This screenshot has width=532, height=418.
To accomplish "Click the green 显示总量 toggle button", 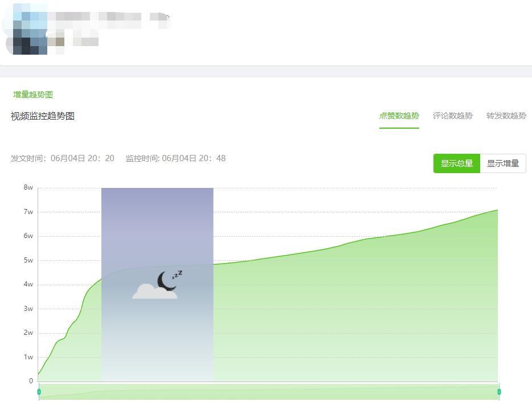I will tap(456, 163).
